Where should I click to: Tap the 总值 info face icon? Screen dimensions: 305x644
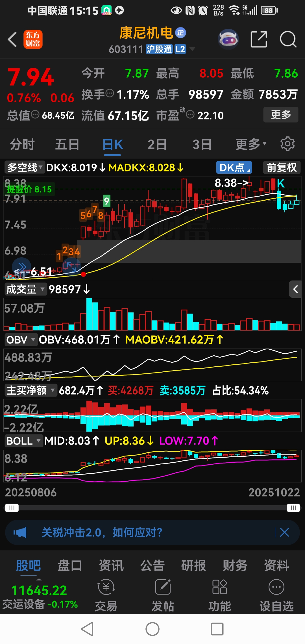35,114
